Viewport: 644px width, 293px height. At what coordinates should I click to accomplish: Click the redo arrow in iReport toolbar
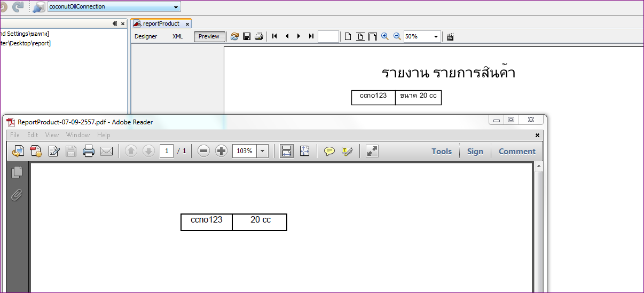(x=19, y=6)
